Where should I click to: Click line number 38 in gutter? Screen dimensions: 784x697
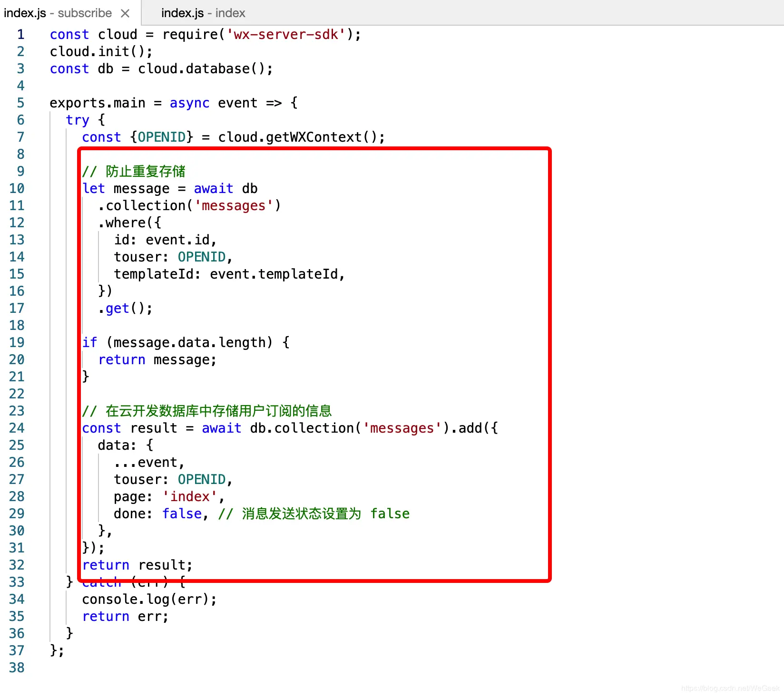click(17, 668)
